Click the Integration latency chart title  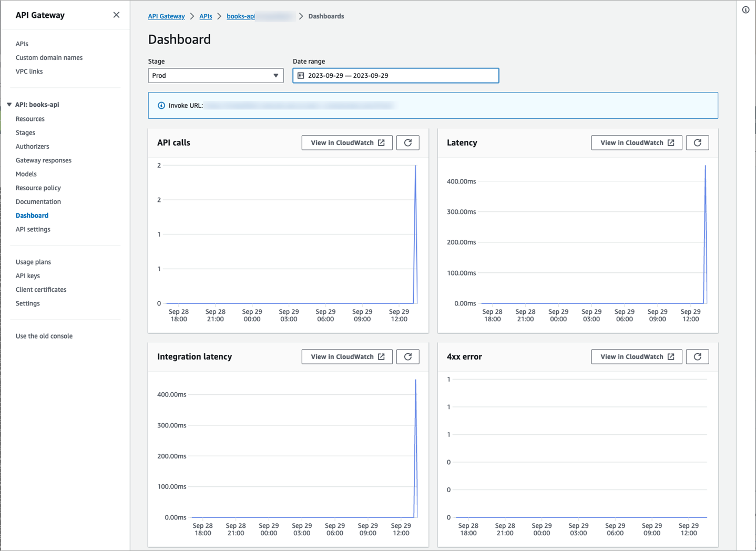[x=195, y=356]
